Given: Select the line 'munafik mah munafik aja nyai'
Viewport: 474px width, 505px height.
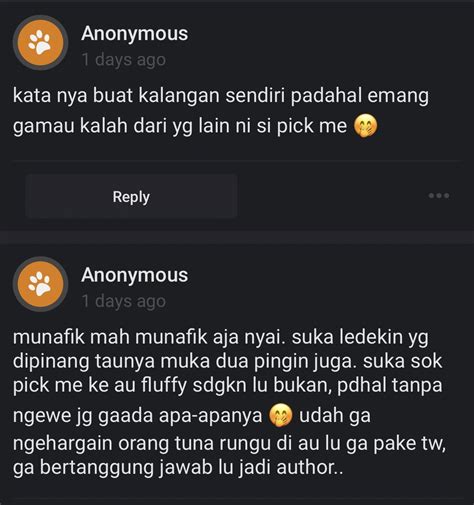Looking at the screenshot, I should 220,338.
